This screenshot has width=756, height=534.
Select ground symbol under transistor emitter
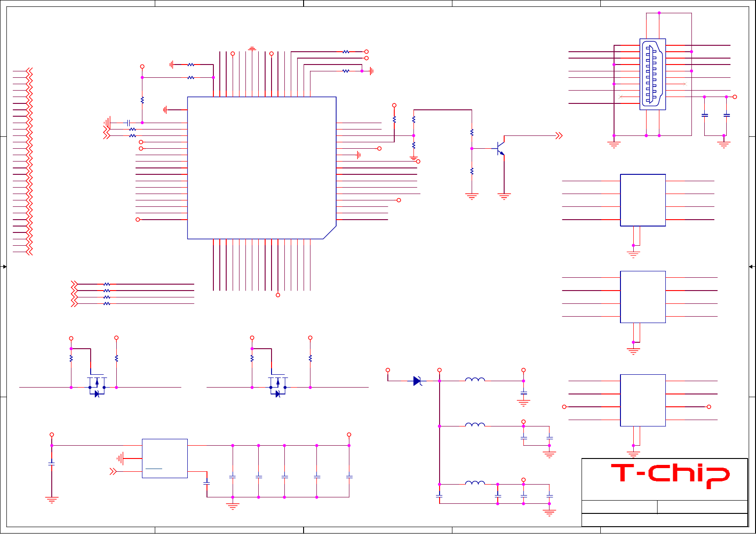(x=504, y=197)
